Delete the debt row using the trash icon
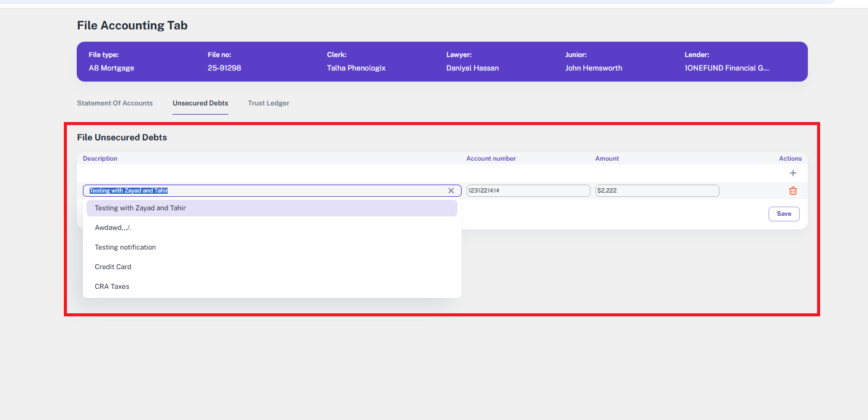868x420 pixels. click(792, 191)
